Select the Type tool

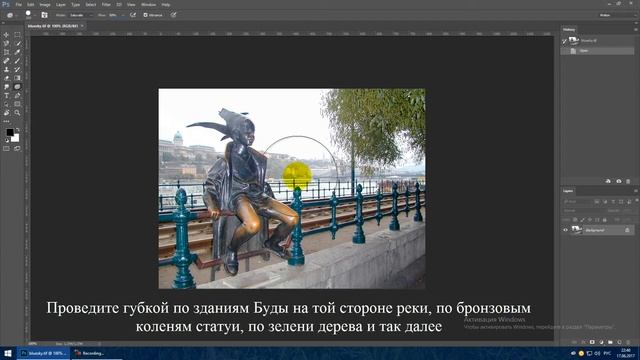[7, 96]
